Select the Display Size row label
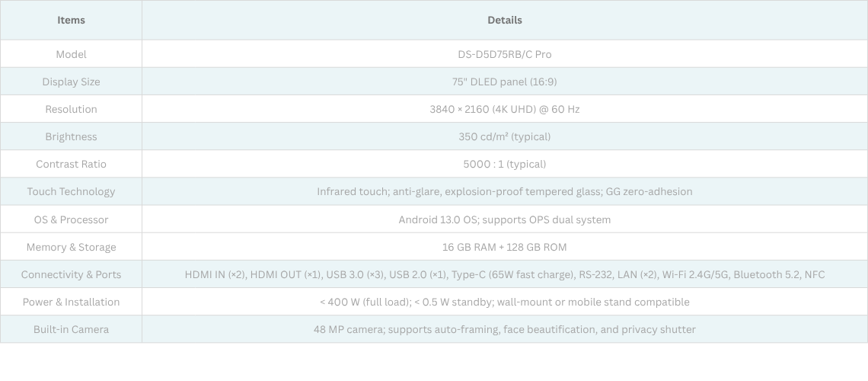This screenshot has width=868, height=381. [x=71, y=82]
